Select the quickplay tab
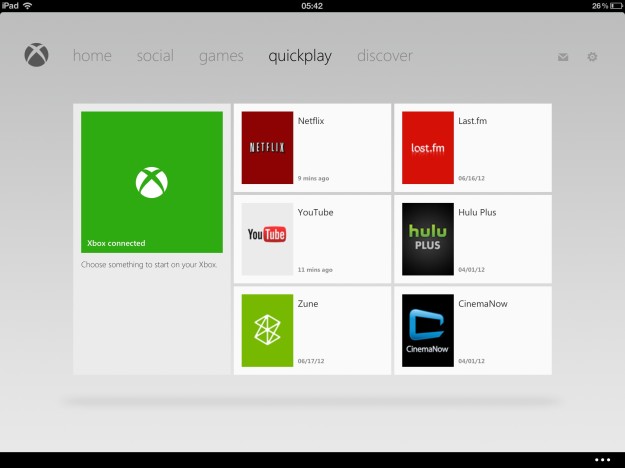The image size is (625, 468). click(300, 57)
